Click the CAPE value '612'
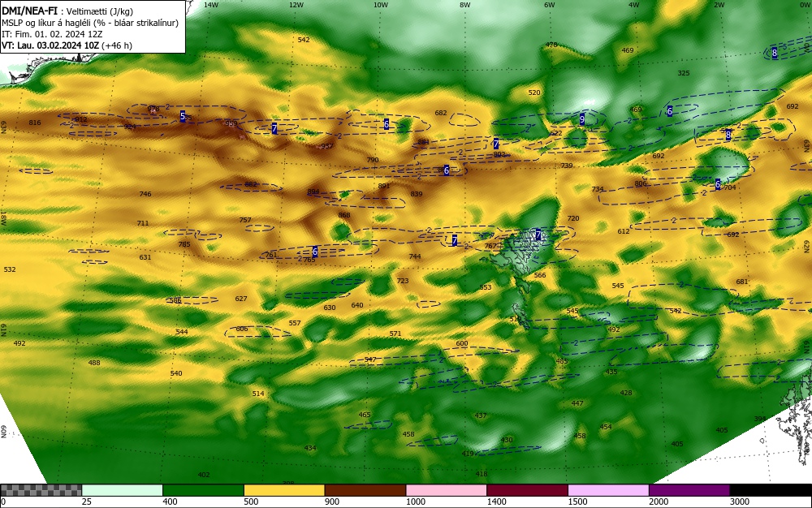The height and width of the screenshot is (508, 812). coord(624,232)
